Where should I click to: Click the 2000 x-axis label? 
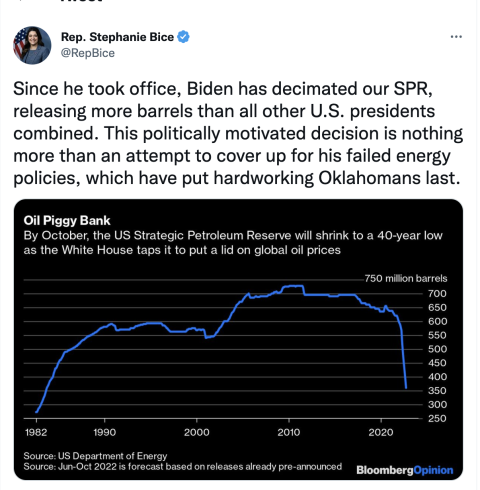197,432
